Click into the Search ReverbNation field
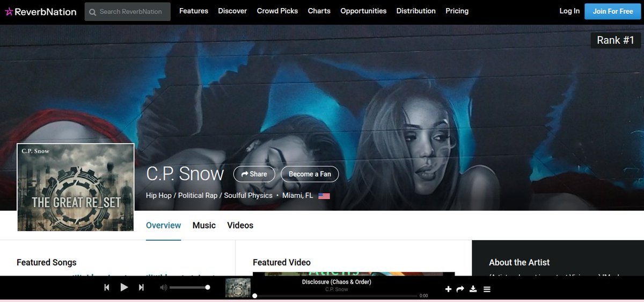The image size is (644, 302). click(128, 11)
